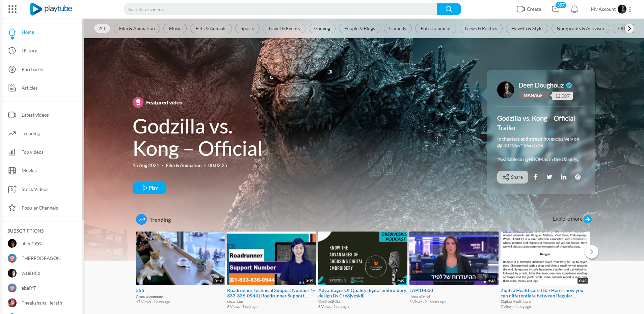Screen dimensions: 644x314
Task: Open the cat cafe video thumbnail titled 555
Action: pos(180,258)
